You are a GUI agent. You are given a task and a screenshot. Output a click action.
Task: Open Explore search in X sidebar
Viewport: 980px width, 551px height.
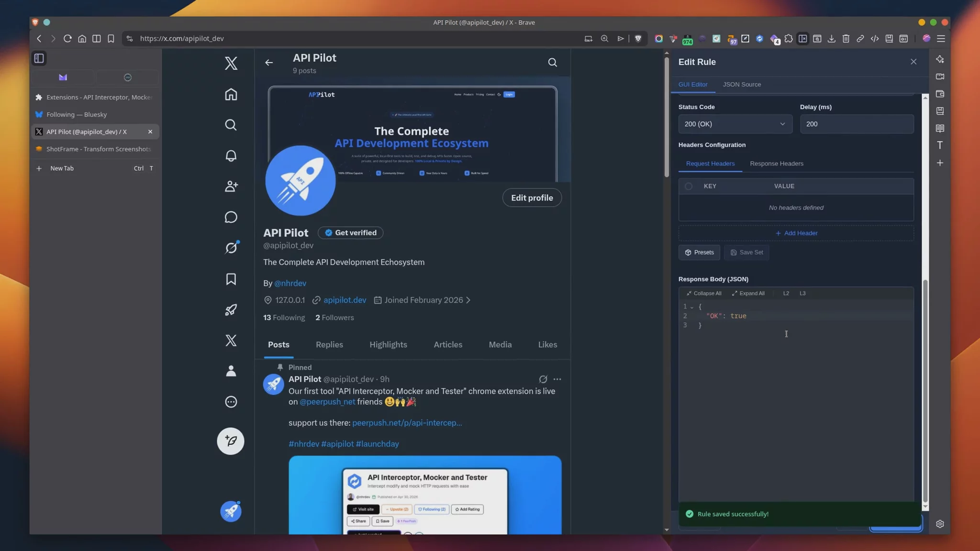(231, 125)
